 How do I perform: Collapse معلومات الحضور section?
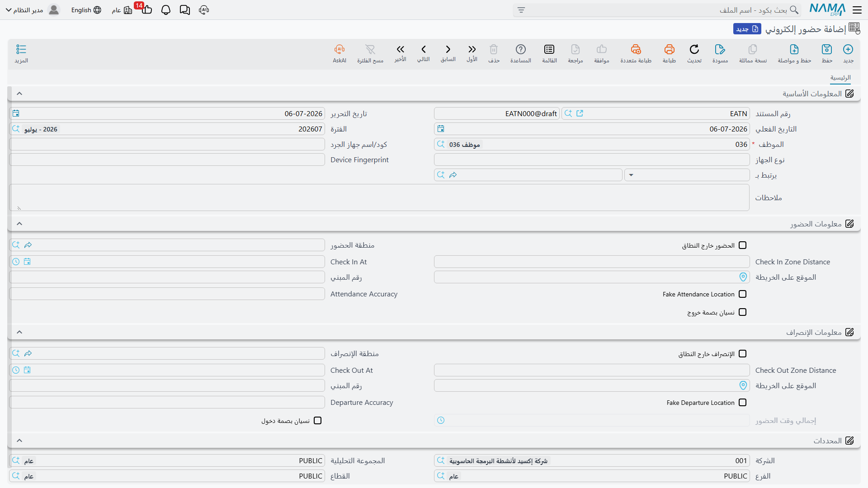19,224
